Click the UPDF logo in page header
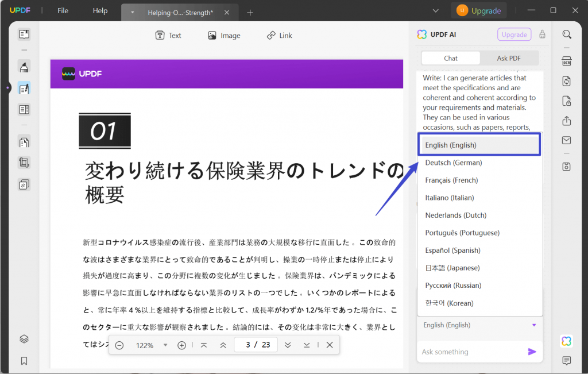The width and height of the screenshot is (588, 374). [x=82, y=74]
